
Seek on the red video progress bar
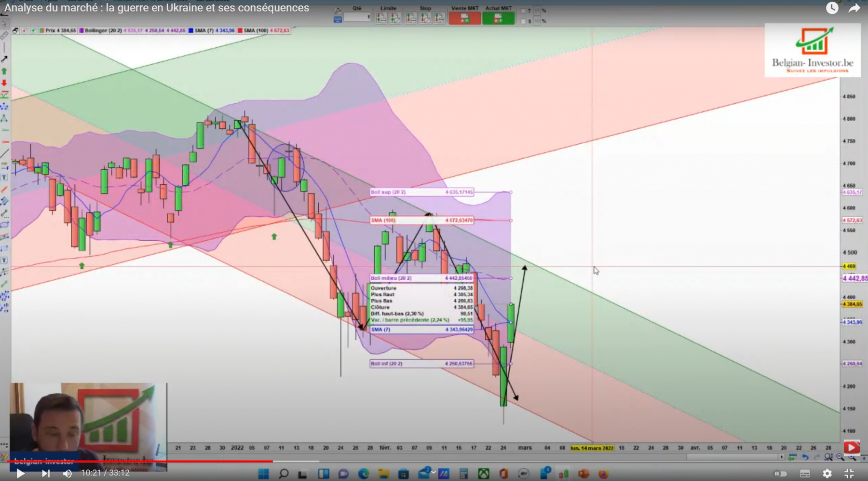(140, 461)
